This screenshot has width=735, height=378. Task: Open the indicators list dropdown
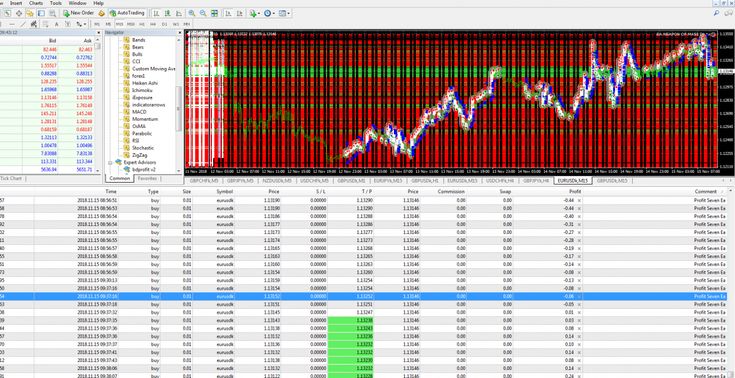click(x=255, y=13)
